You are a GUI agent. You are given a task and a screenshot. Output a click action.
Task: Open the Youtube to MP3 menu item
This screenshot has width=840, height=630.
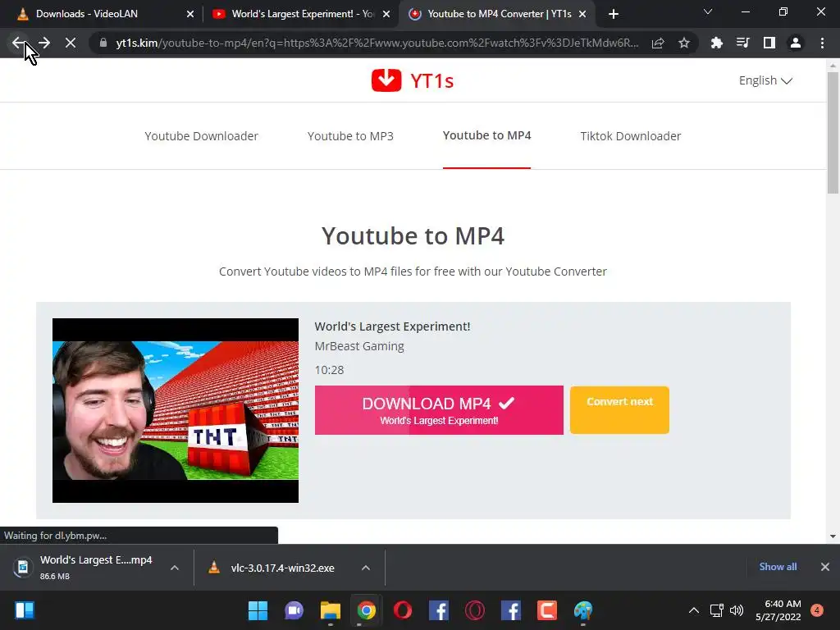[350, 136]
